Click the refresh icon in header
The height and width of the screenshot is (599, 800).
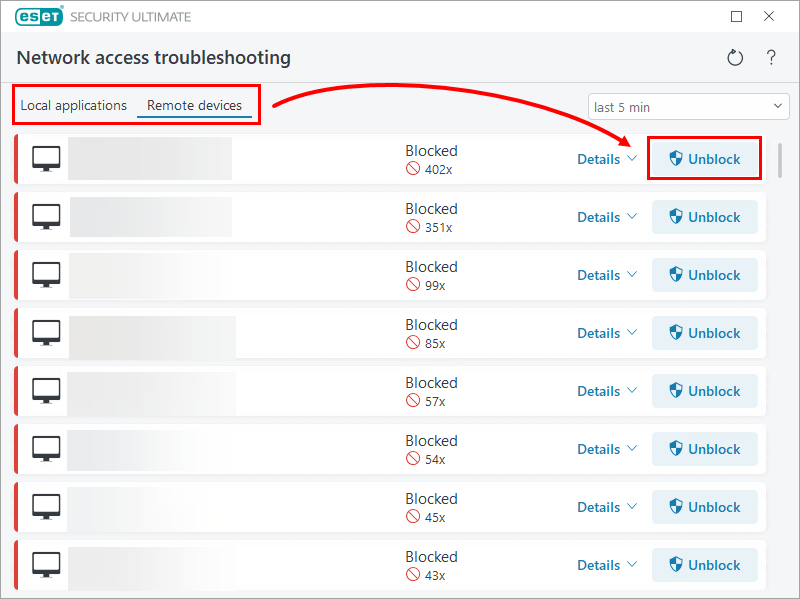click(x=735, y=58)
